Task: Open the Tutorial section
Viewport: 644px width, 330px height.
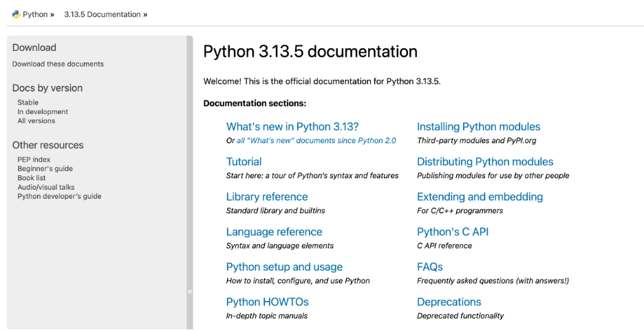Action: 244,162
